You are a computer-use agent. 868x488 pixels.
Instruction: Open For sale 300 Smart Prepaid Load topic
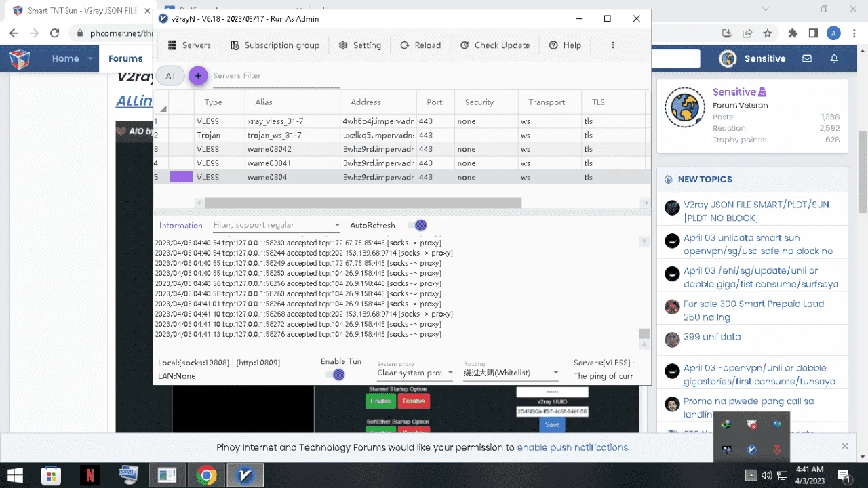click(x=753, y=310)
